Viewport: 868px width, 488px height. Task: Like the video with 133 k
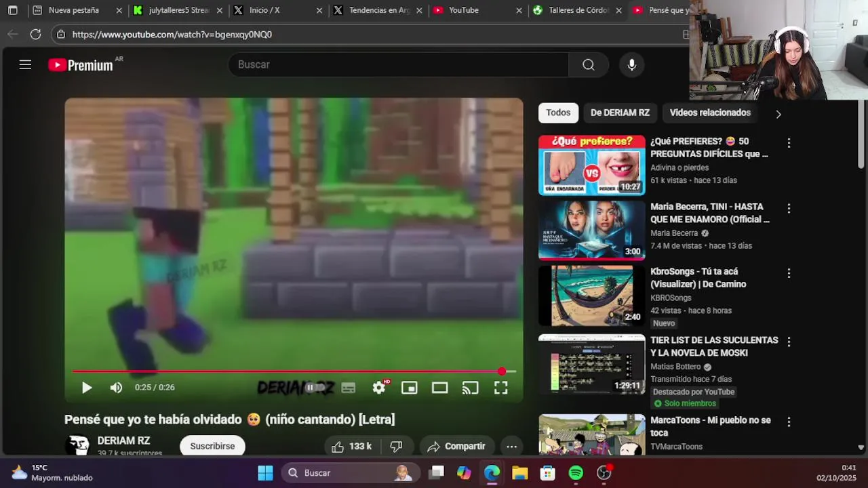[x=351, y=446]
